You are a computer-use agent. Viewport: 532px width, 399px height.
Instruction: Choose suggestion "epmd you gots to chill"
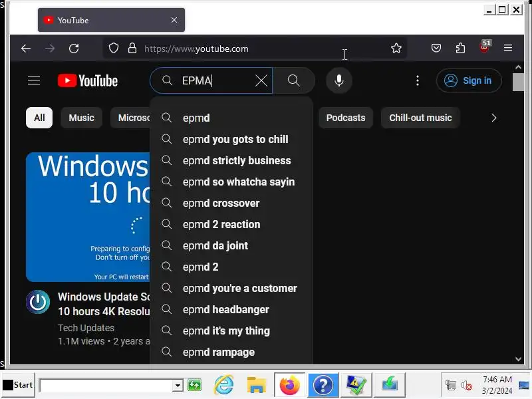[x=231, y=139]
